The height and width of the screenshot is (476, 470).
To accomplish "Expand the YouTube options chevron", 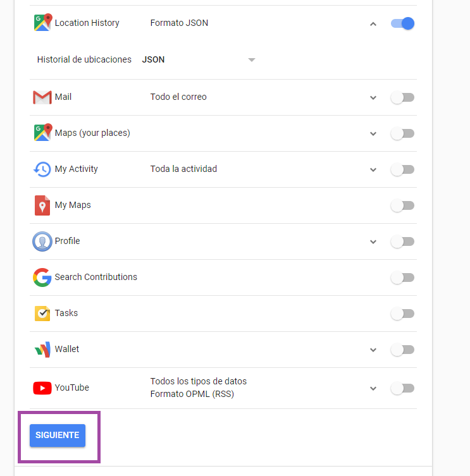I will (373, 389).
